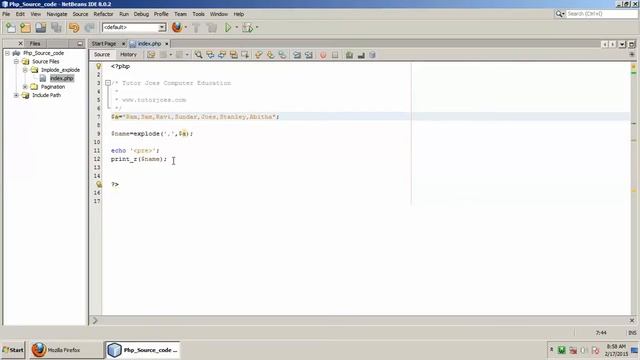Click the New File toolbar icon
Image resolution: width=640 pixels, height=360 pixels.
(x=11, y=27)
